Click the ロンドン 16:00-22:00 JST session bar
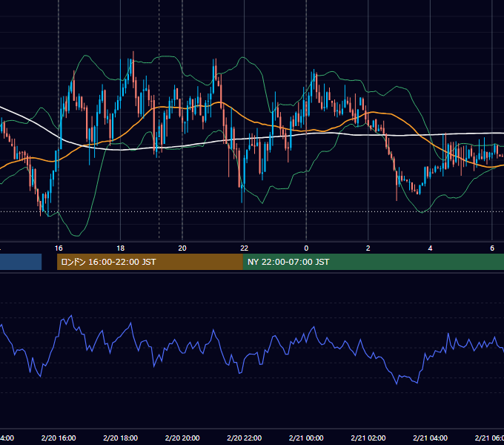 coord(150,262)
